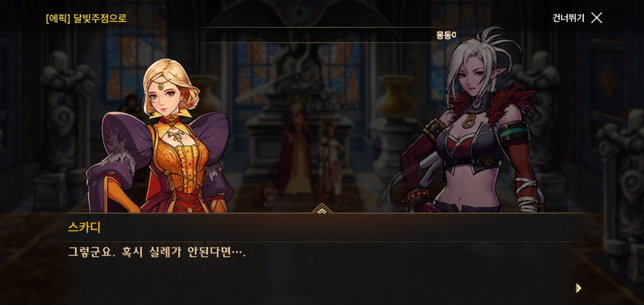Click the X icon beside 건너뛰기

click(597, 18)
